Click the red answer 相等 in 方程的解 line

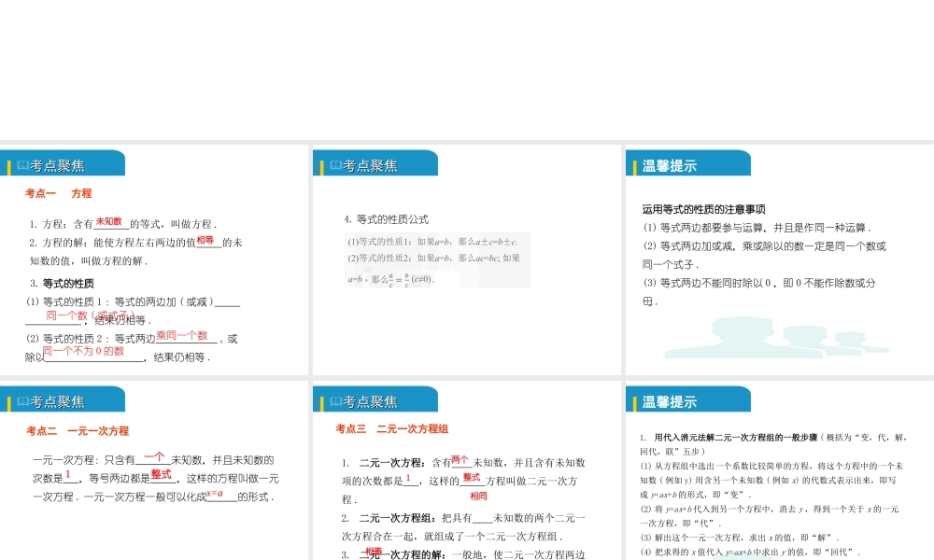coord(205,240)
